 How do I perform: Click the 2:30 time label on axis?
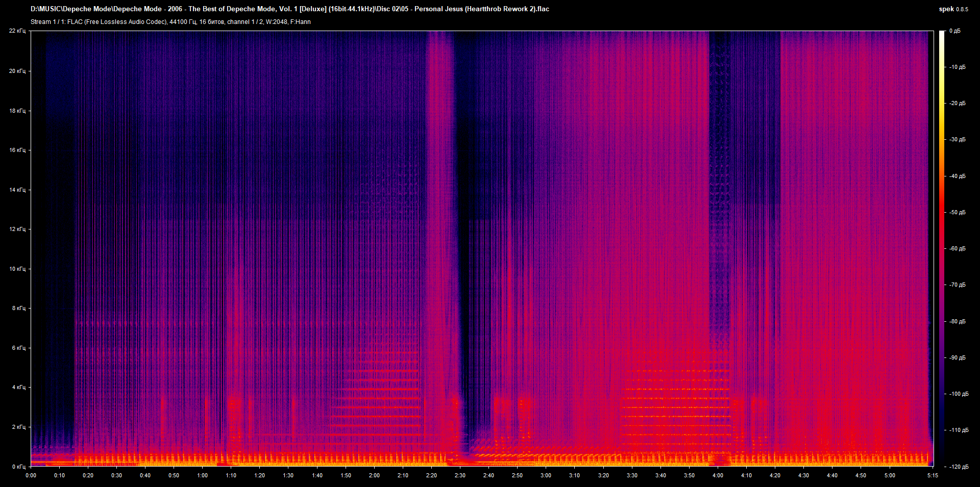(x=460, y=475)
